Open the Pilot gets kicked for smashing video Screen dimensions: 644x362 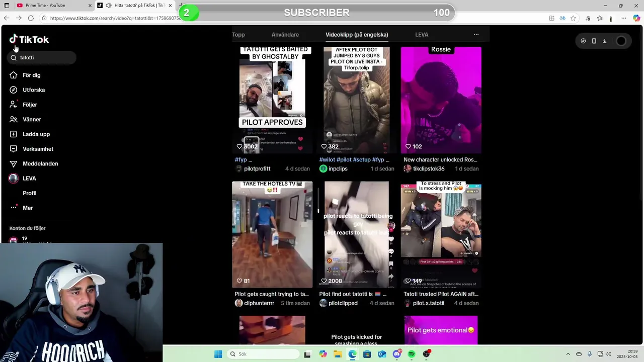click(357, 330)
